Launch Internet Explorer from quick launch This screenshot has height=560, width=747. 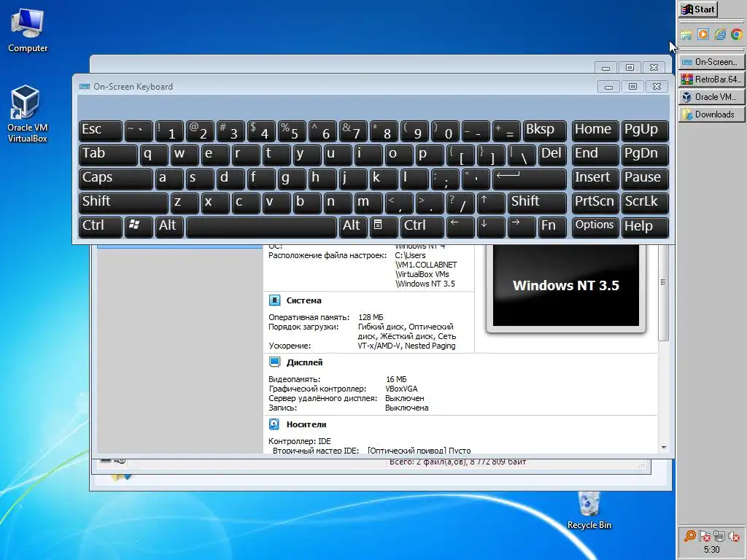coord(720,34)
